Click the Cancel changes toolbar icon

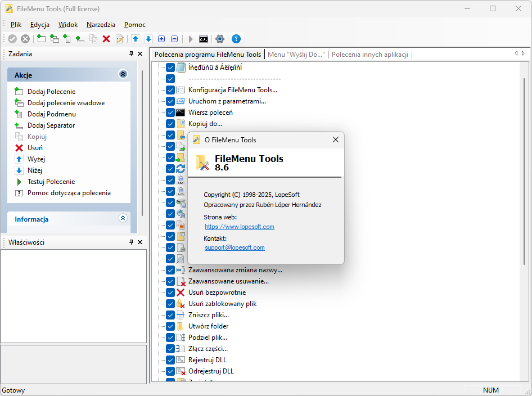pyautogui.click(x=25, y=39)
